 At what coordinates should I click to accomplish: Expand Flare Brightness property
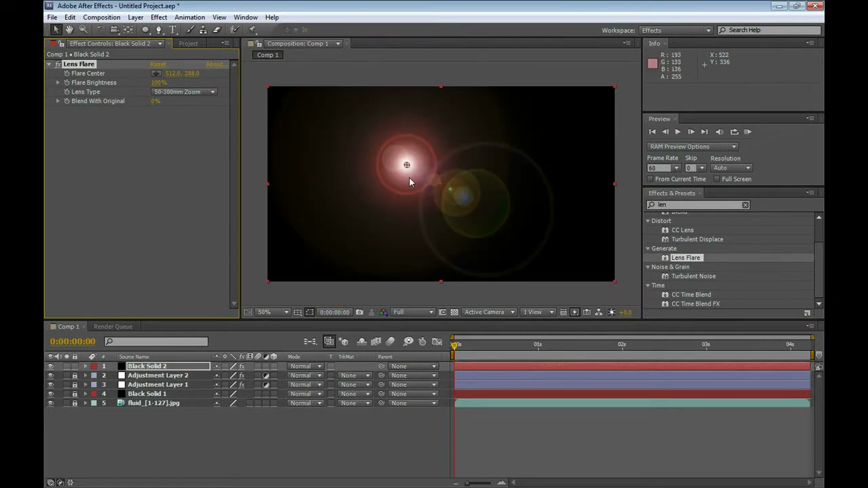tap(58, 83)
